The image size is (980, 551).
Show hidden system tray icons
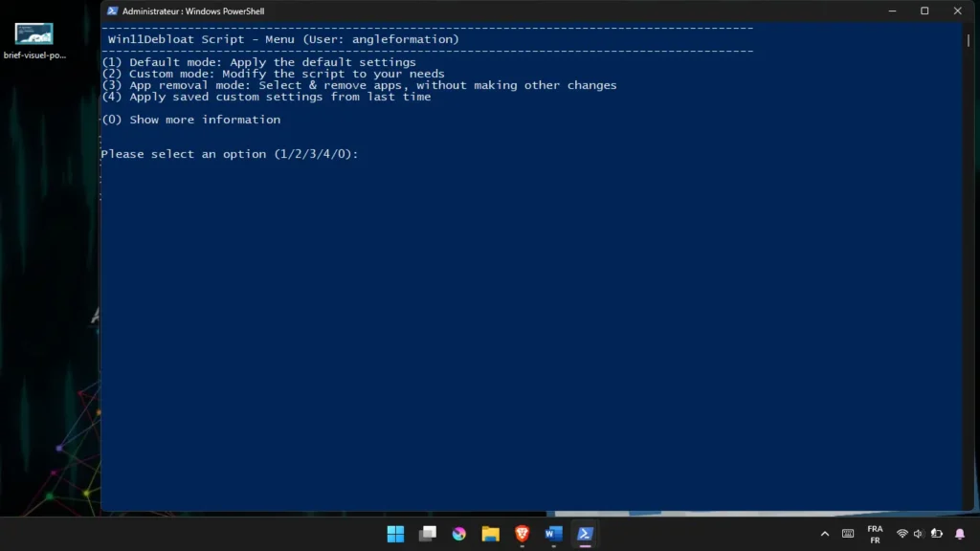click(x=825, y=534)
